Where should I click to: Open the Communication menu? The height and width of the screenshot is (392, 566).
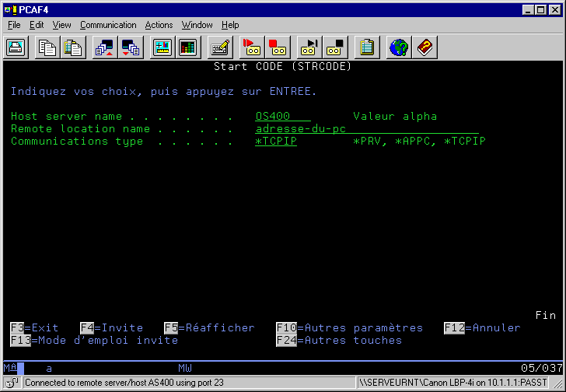[108, 25]
